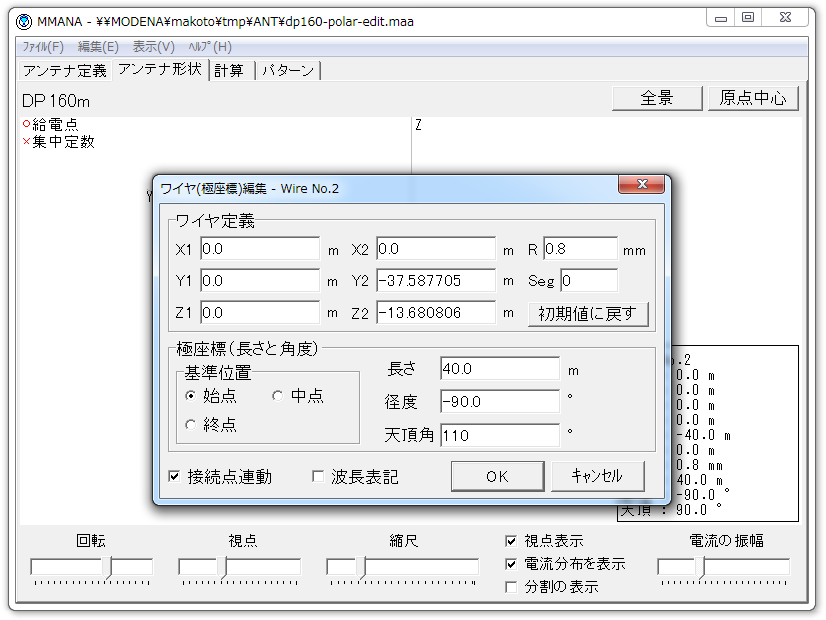Click the R wire radius field
Image resolution: width=826 pixels, height=620 pixels.
580,249
